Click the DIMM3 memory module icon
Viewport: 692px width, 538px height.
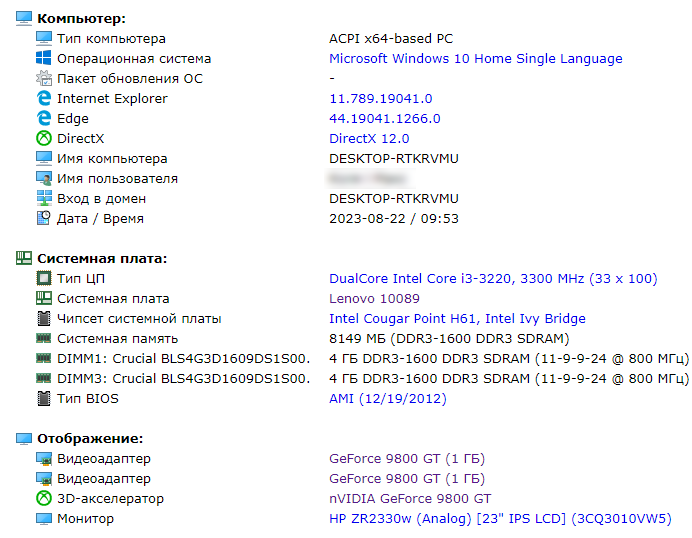[x=44, y=378]
